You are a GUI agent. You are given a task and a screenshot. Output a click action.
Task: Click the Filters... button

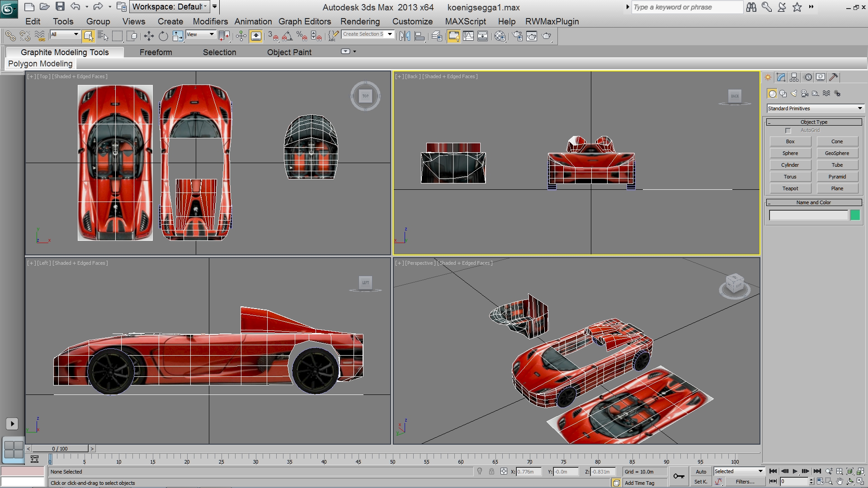pyautogui.click(x=745, y=482)
